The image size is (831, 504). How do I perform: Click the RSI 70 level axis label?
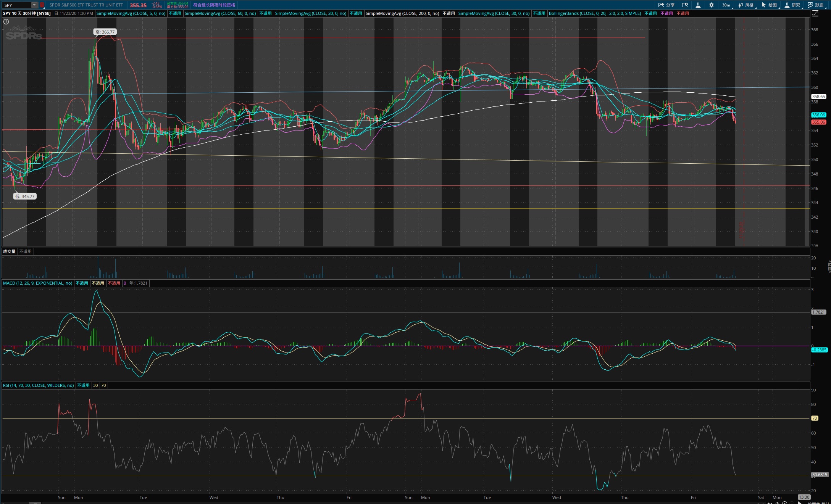[x=815, y=419]
